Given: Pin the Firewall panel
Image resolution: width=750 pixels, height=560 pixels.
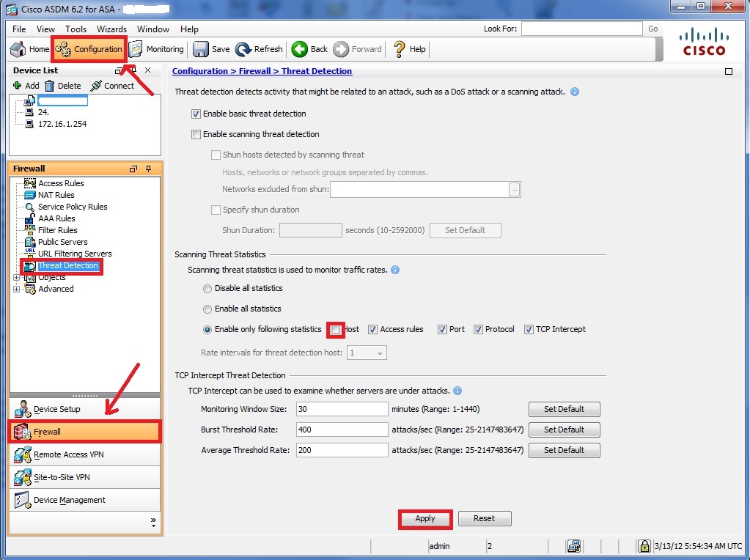Looking at the screenshot, I should click(148, 169).
